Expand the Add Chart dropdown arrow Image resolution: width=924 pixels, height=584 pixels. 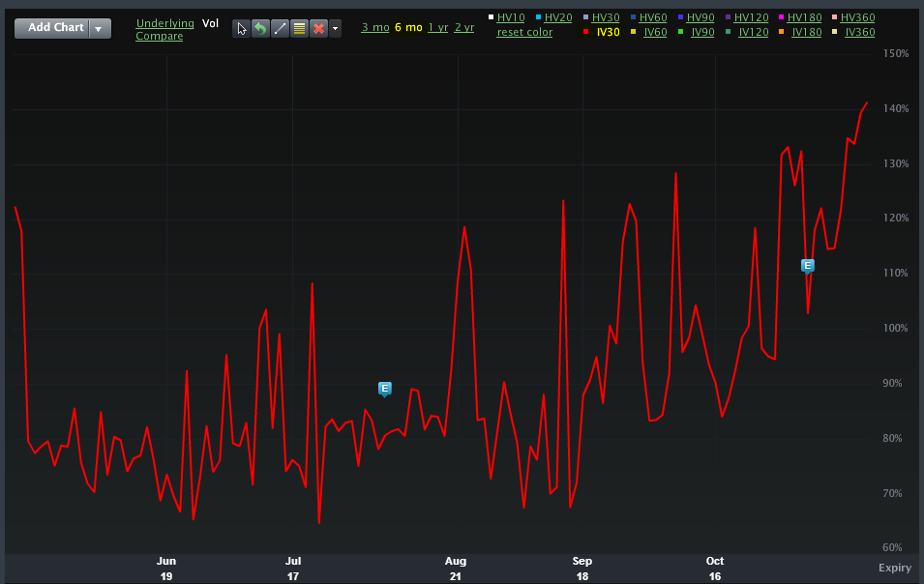coord(100,28)
